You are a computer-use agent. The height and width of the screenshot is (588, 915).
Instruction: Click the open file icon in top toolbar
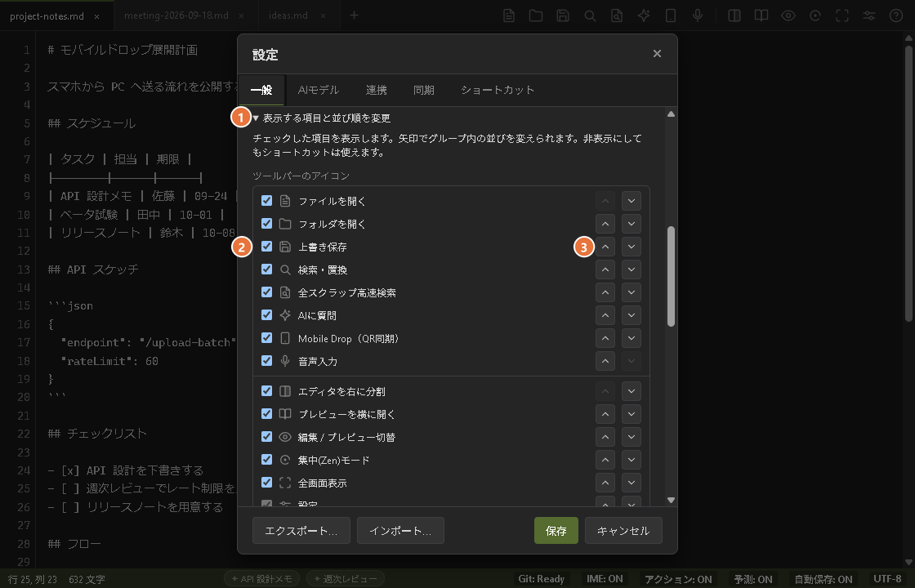[509, 16]
